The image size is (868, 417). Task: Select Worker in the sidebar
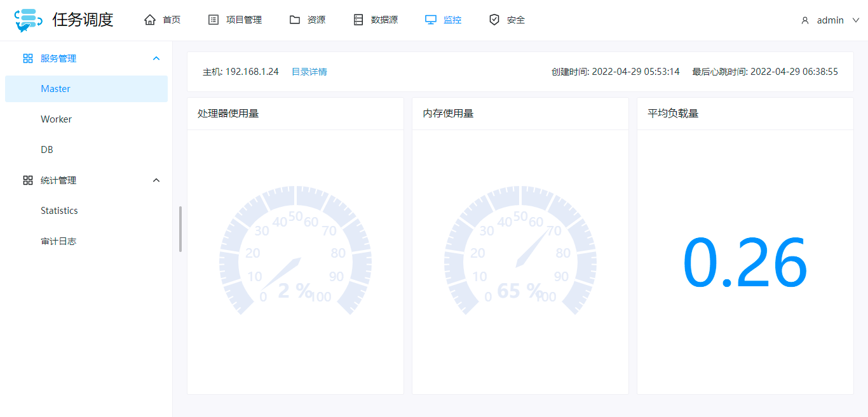point(57,119)
